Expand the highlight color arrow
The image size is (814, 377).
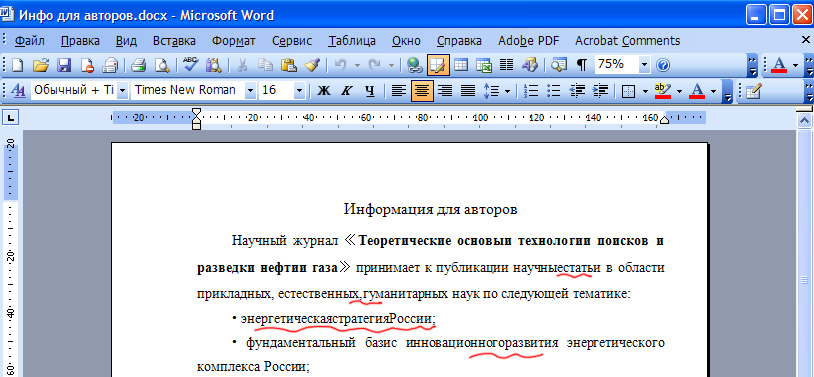[679, 91]
